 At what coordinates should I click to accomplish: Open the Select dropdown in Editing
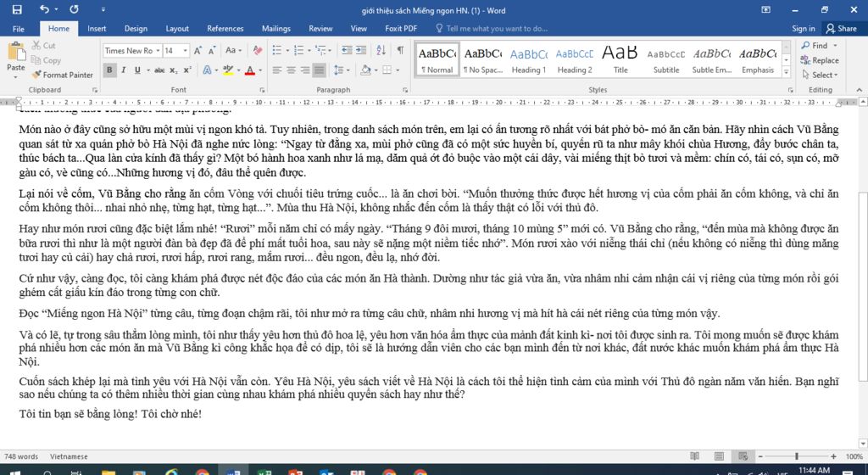(x=820, y=75)
